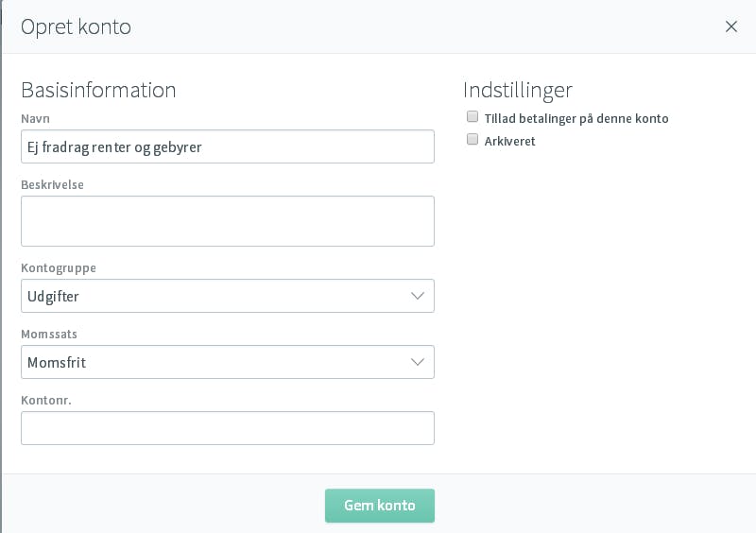Click inside the Beskrivelse text area
Image resolution: width=756 pixels, height=533 pixels.
228,221
